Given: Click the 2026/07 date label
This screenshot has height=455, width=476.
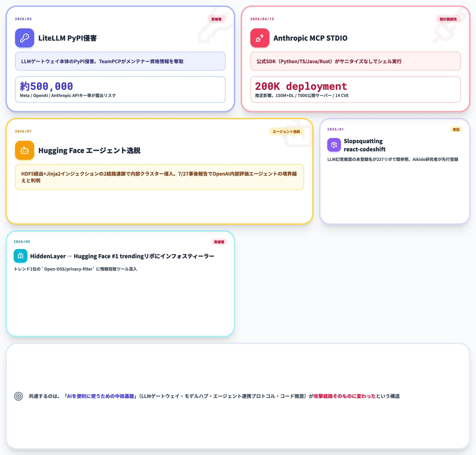Looking at the screenshot, I should [23, 131].
